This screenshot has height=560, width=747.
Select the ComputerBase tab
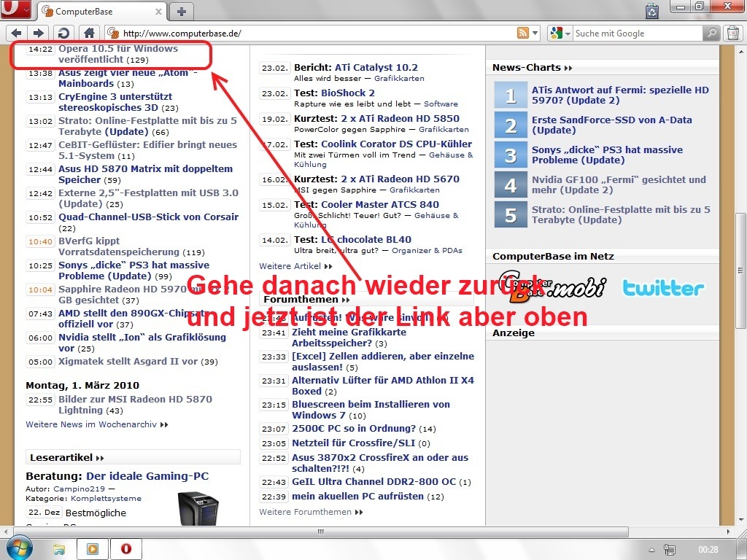tap(101, 12)
